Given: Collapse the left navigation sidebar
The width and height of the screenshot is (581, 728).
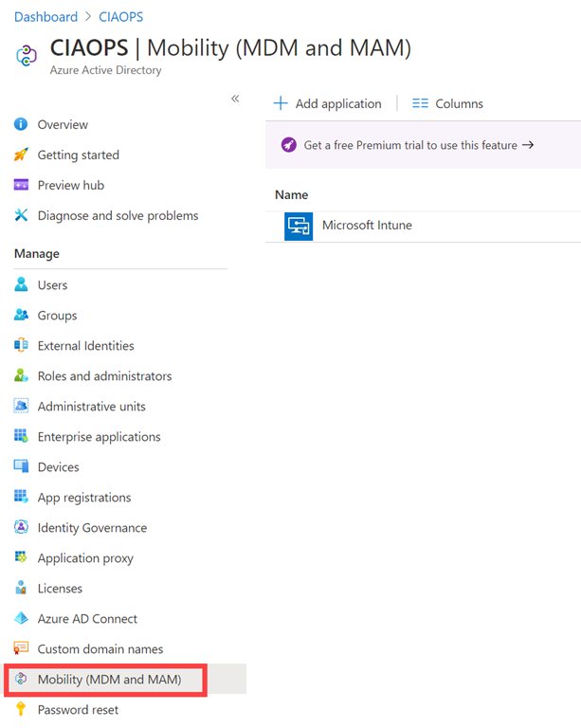Looking at the screenshot, I should point(235,99).
